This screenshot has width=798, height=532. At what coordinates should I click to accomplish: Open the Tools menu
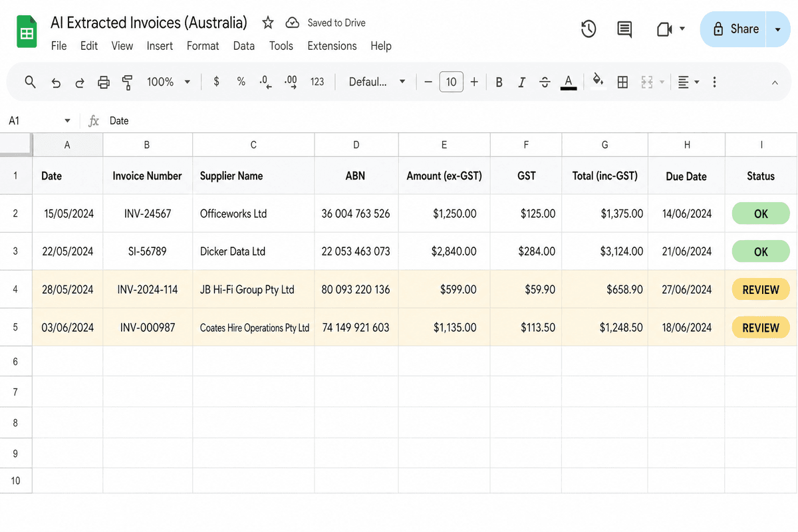[281, 46]
